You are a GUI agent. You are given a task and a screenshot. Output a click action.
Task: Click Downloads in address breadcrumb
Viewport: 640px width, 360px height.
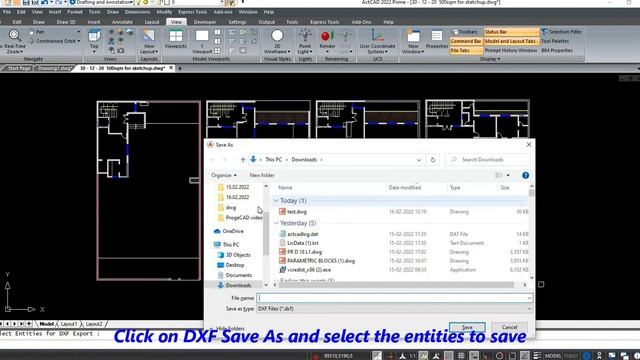pyautogui.click(x=304, y=160)
